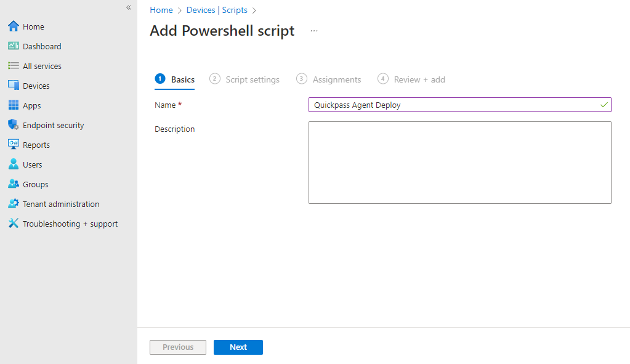Switch to the Assignments step

click(x=329, y=79)
